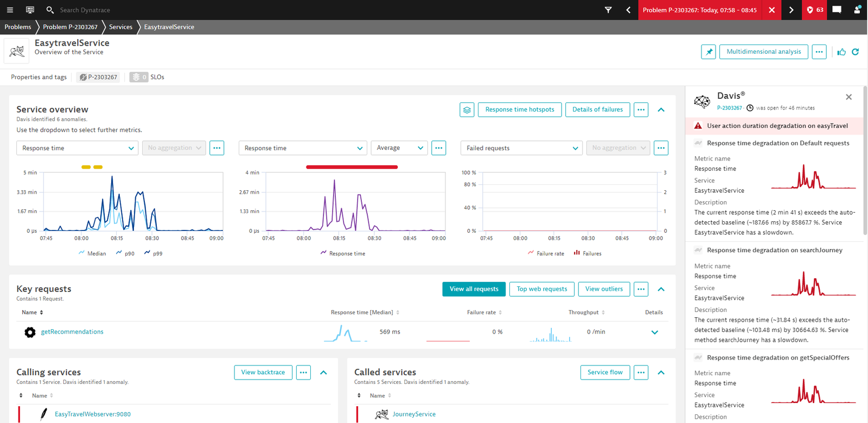Toggle the p99 legend series
Viewport: 868px width, 423px height.
click(x=153, y=253)
